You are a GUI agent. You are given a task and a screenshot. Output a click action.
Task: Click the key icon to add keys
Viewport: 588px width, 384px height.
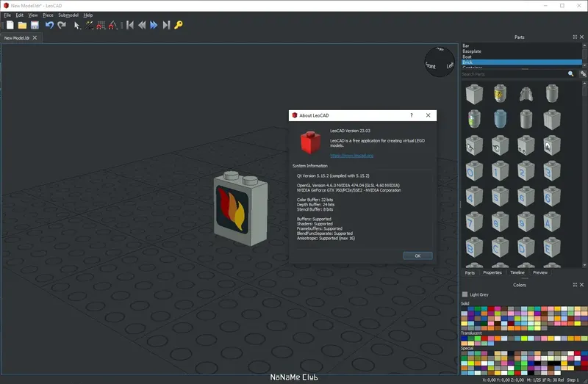pos(179,25)
